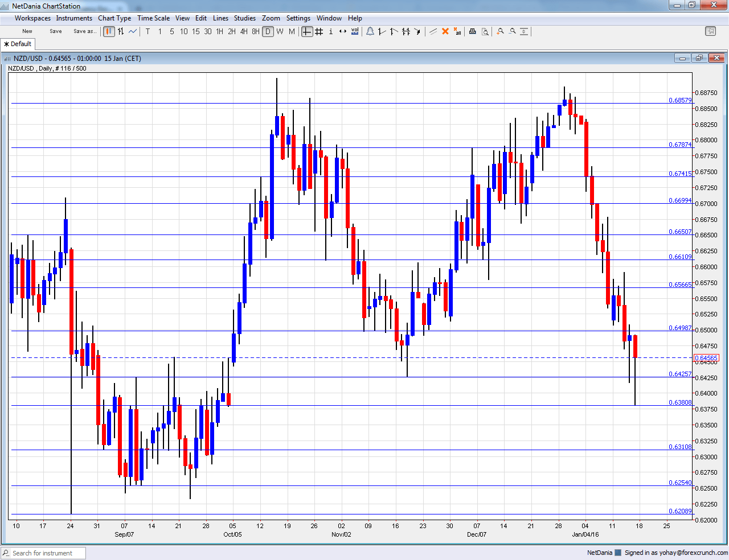The width and height of the screenshot is (729, 560).
Task: Toggle crosshair cursor tool
Action: 307,31
